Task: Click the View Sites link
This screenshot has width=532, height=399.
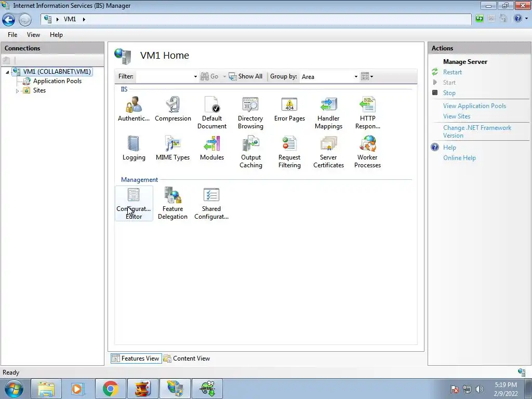Action: click(x=457, y=116)
